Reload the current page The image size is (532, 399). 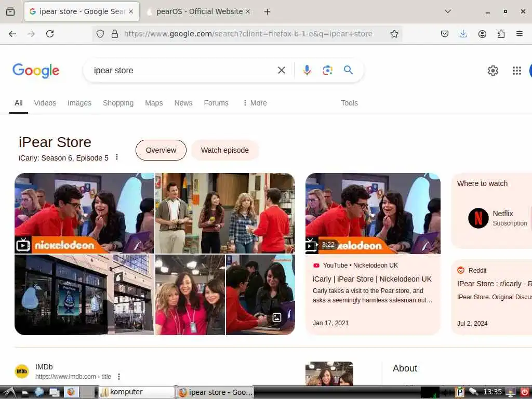pos(50,34)
